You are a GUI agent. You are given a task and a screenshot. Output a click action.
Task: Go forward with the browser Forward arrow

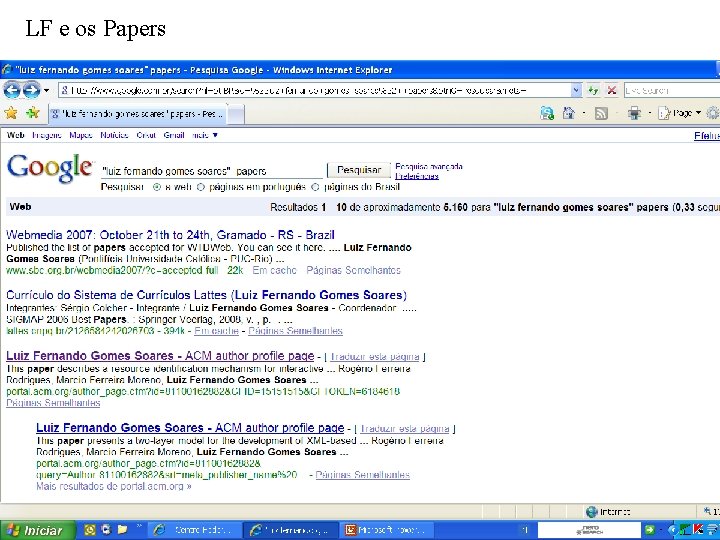click(x=31, y=90)
